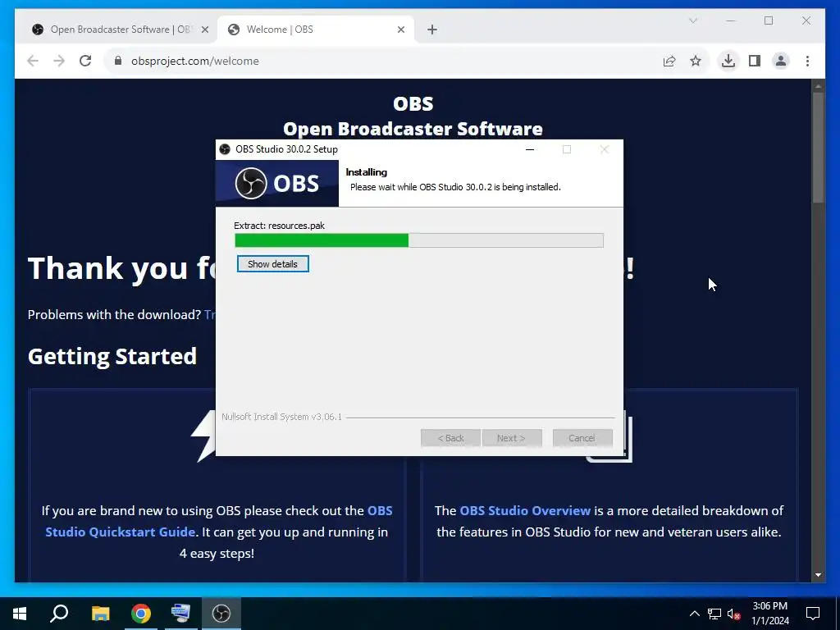Open the Chrome profile menu
This screenshot has height=630, width=840.
pyautogui.click(x=781, y=61)
